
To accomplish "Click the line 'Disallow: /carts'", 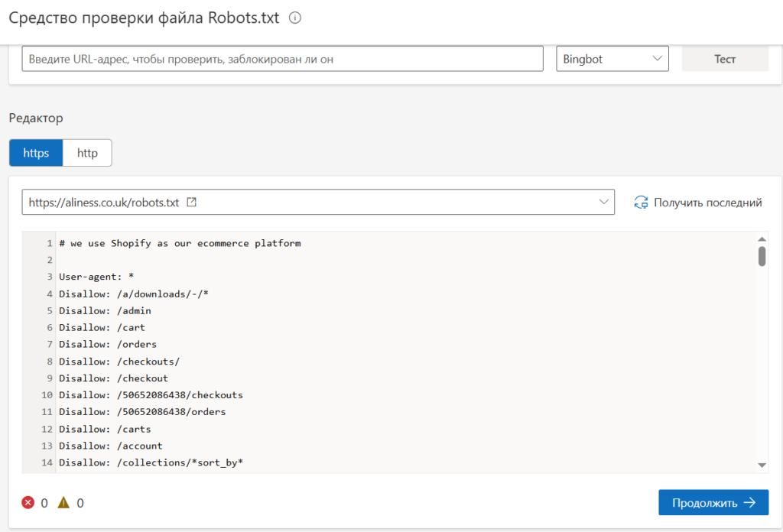I will (105, 429).
